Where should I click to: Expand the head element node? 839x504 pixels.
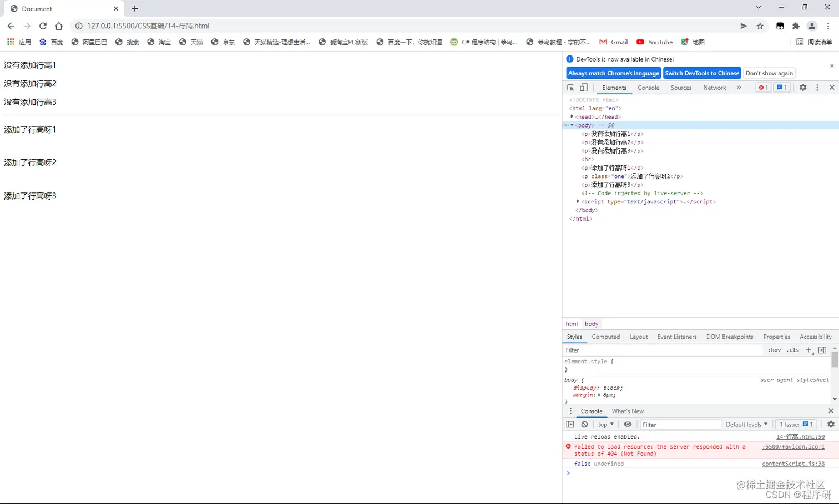point(572,117)
